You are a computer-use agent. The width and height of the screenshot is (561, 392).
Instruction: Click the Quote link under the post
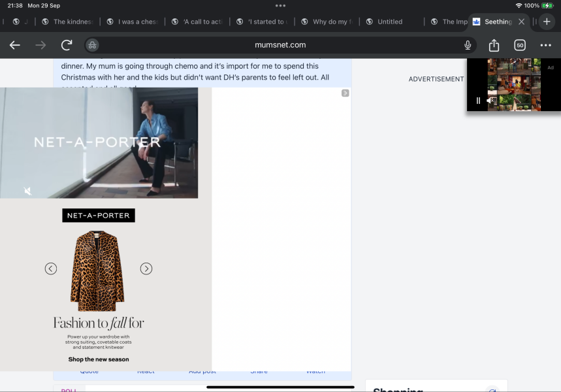[x=89, y=370]
